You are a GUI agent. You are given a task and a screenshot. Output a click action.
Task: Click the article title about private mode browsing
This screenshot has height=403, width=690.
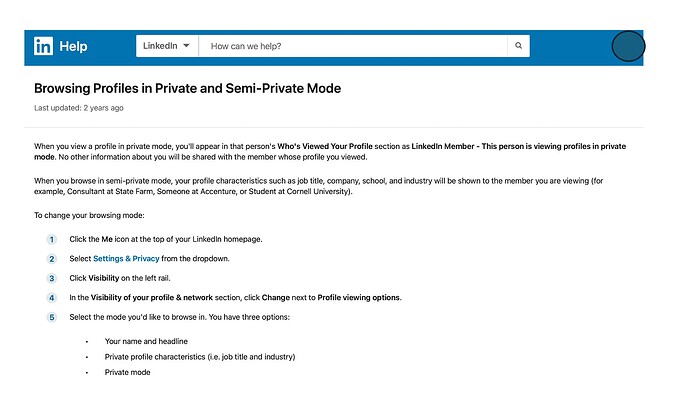(x=187, y=88)
